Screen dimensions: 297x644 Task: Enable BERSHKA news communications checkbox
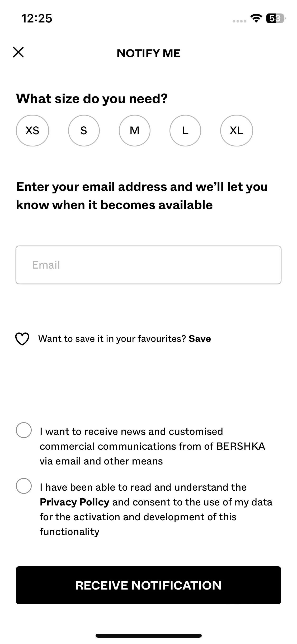(x=24, y=430)
